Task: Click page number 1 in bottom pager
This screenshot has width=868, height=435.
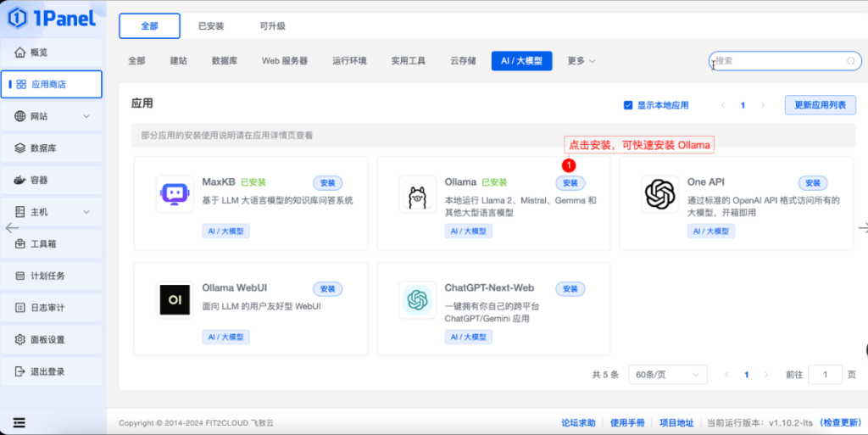Action: (x=746, y=375)
